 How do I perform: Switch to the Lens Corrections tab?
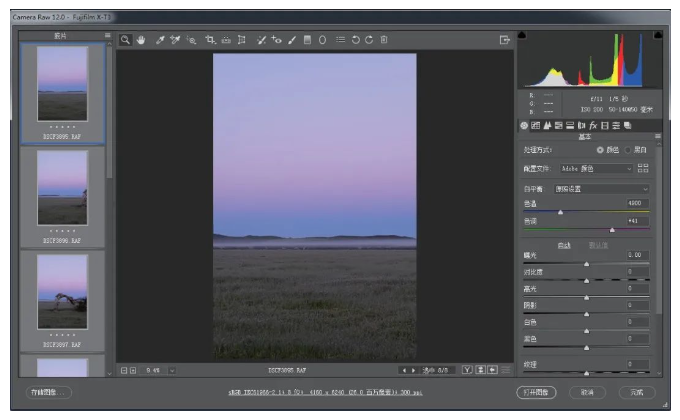(x=582, y=125)
